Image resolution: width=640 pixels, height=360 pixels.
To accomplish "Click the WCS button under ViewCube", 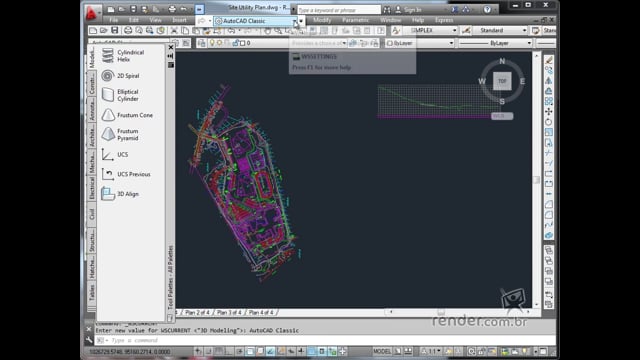I will coord(502,116).
